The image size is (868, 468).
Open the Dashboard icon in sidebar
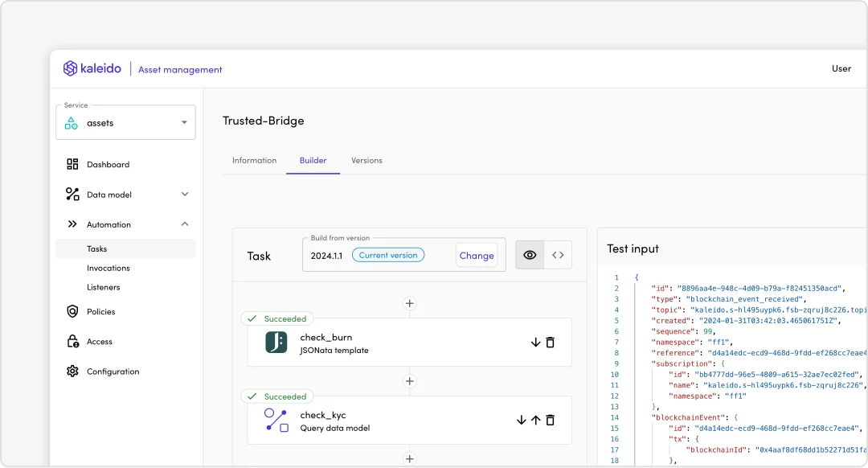coord(72,164)
